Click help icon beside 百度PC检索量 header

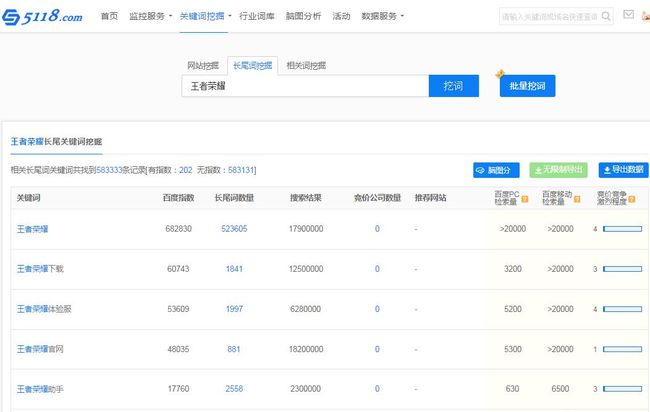[524, 199]
